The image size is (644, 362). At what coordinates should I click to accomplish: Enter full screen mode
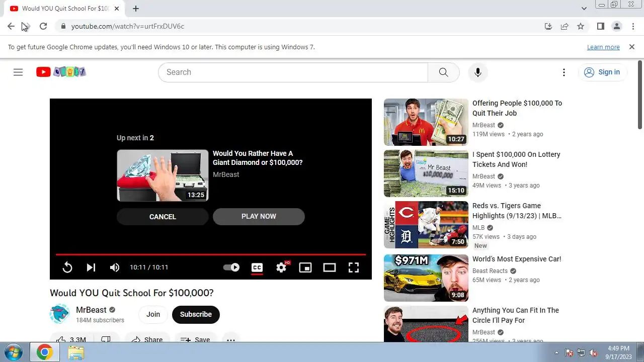click(x=354, y=267)
